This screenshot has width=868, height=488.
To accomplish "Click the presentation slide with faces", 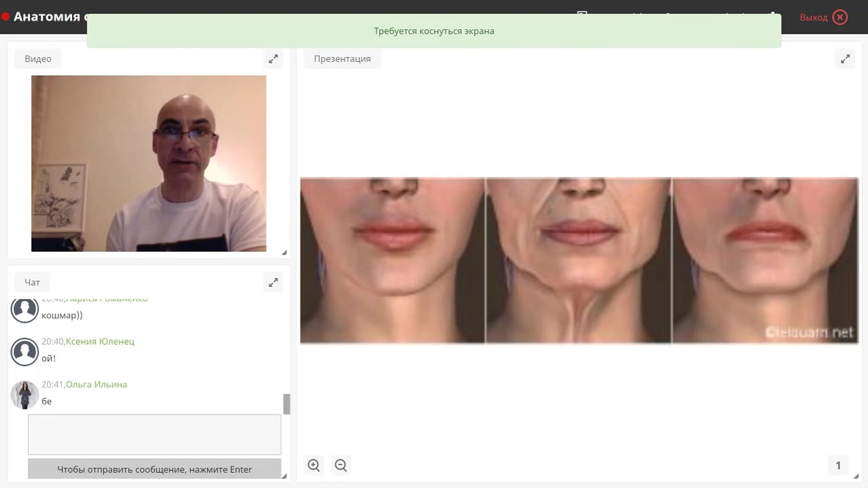I will click(x=580, y=260).
